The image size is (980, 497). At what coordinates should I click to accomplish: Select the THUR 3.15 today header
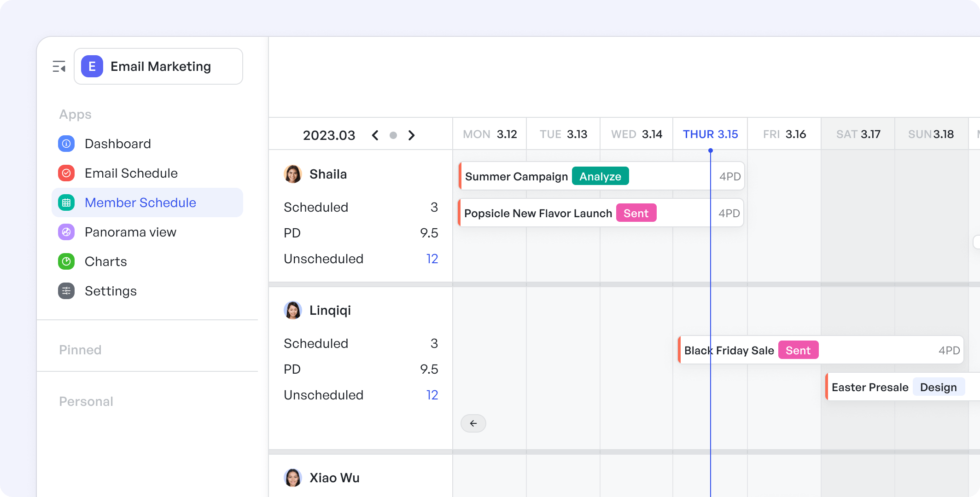(x=710, y=134)
